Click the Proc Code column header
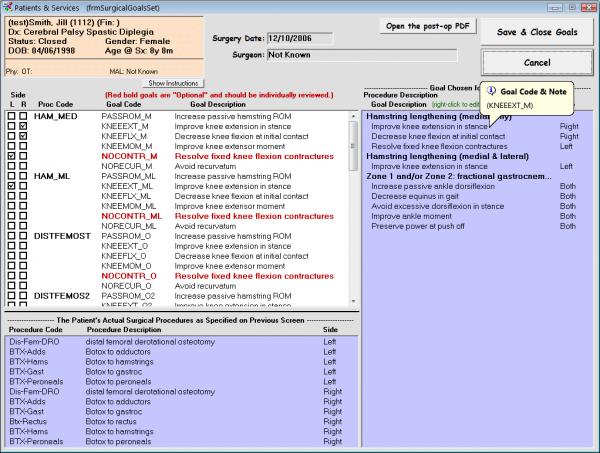 [55, 104]
